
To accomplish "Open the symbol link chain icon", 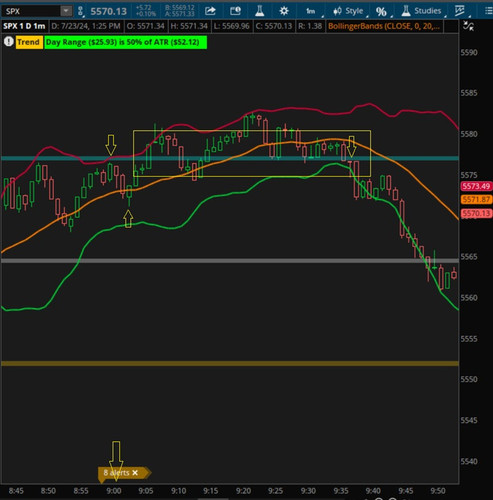I will click(x=80, y=11).
